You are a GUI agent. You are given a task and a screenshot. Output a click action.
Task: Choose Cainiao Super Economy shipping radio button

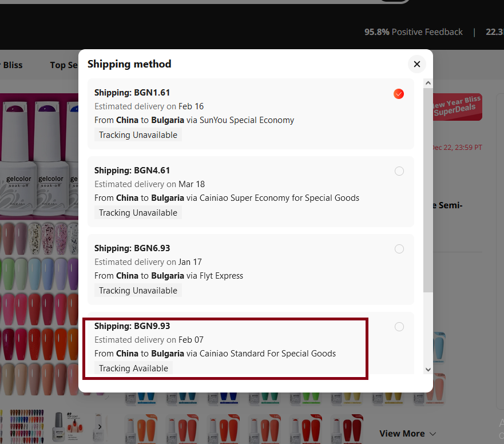point(399,171)
